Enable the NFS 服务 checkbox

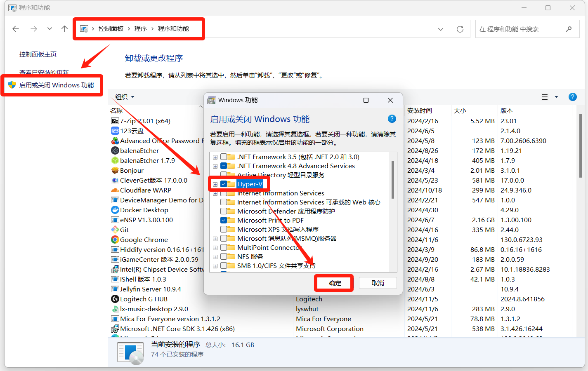click(224, 257)
